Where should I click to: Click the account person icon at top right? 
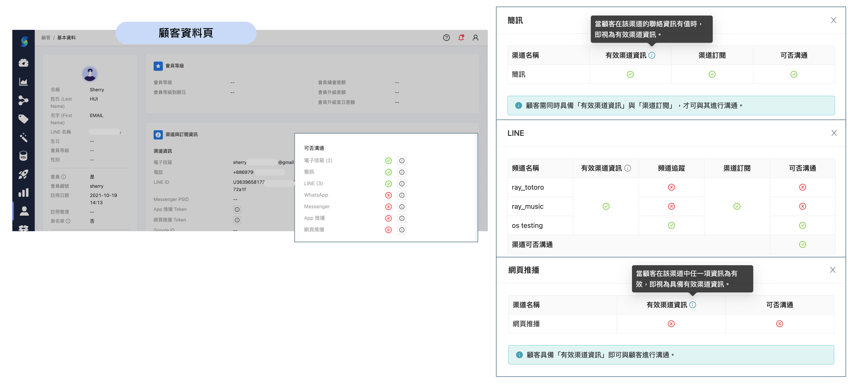(476, 37)
